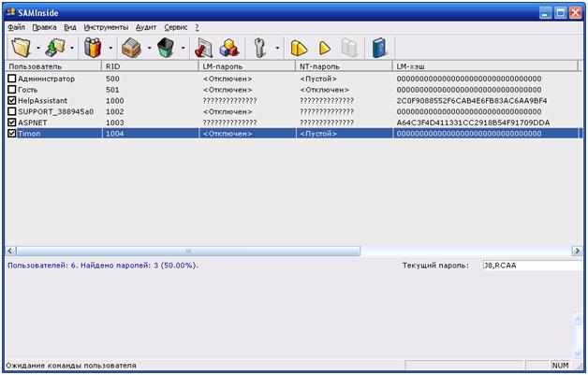Open help via blue book icon
This screenshot has width=588, height=375.
coord(380,48)
